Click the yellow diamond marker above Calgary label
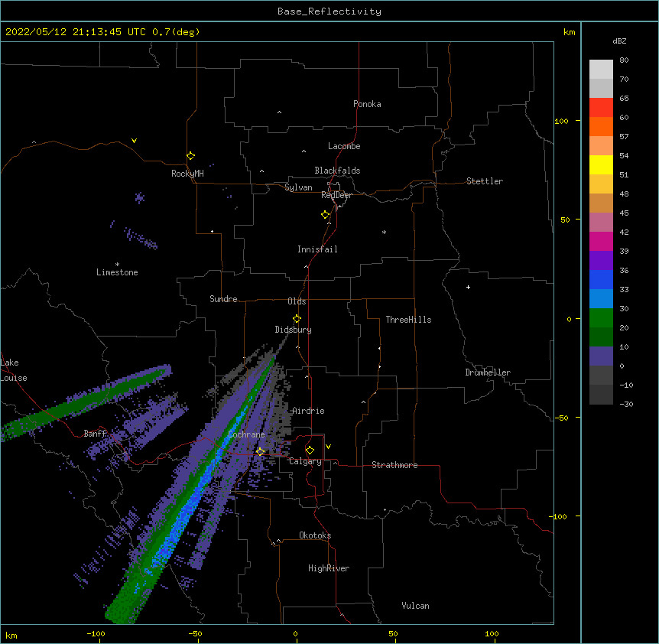Viewport: 659px width, 644px height. (x=310, y=450)
